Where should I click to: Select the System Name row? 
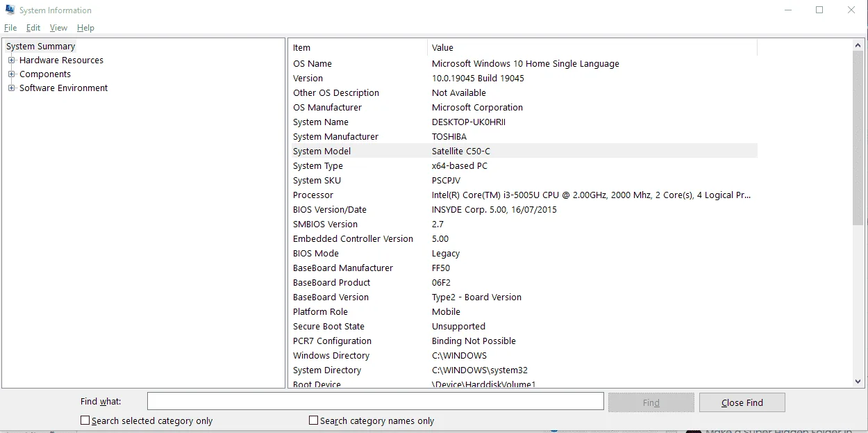523,122
